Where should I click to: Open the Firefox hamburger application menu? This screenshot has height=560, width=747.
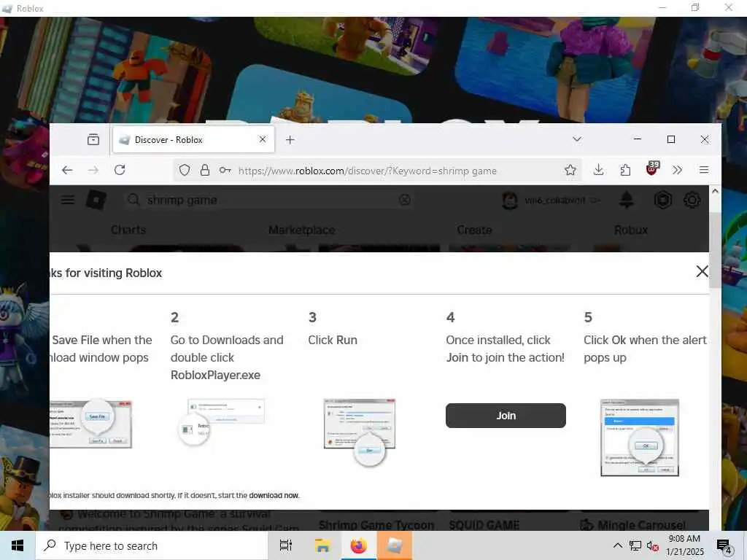click(x=704, y=170)
